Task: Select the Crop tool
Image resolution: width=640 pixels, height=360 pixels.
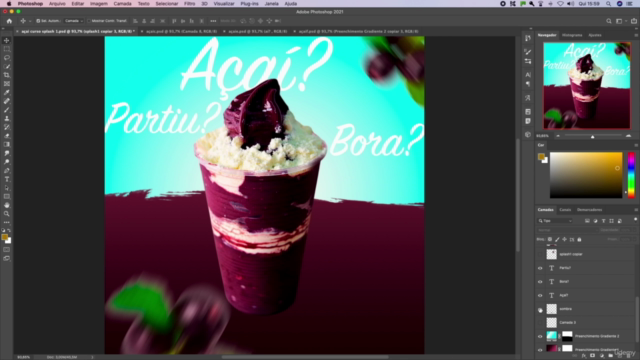Action: point(7,75)
